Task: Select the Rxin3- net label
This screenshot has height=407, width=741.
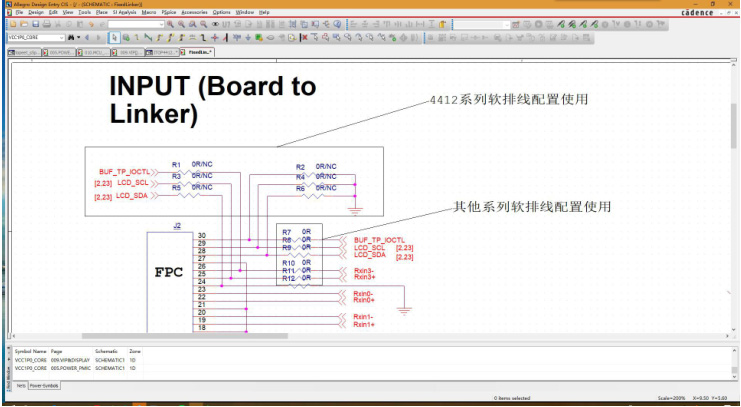Action: click(x=363, y=270)
